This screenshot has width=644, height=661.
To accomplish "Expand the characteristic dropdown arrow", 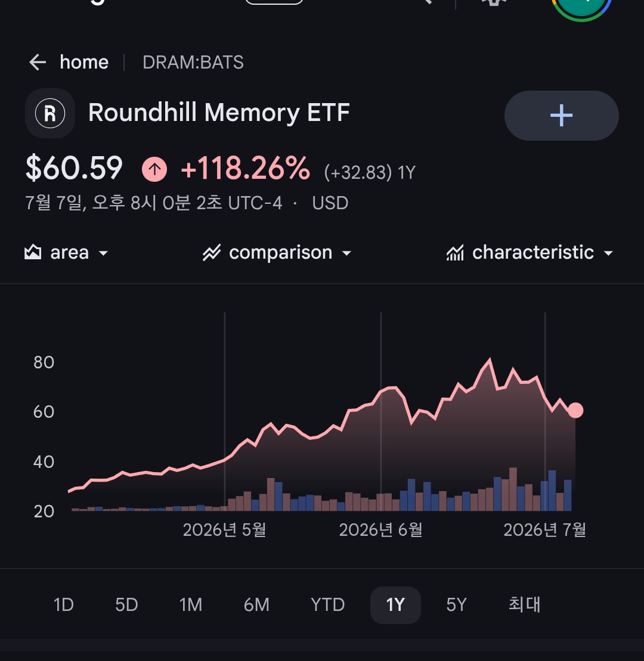I will click(608, 253).
